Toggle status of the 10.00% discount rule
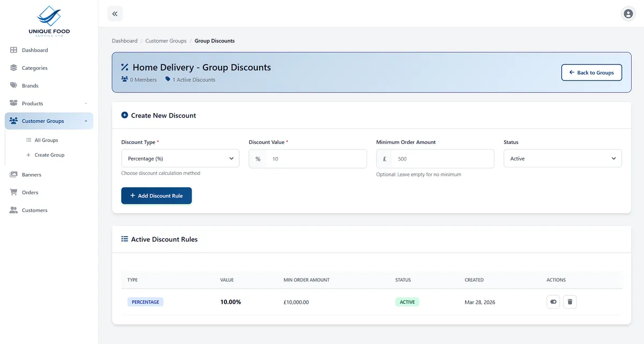 click(x=553, y=302)
